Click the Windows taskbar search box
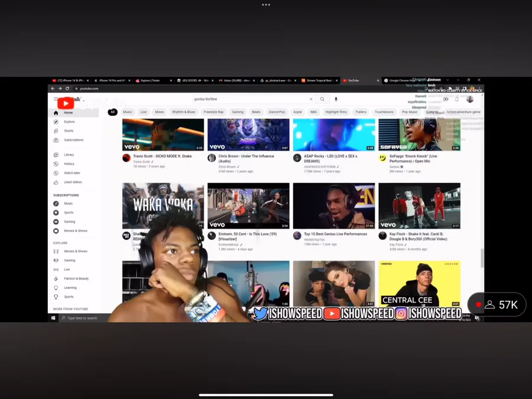Viewport: 532px width, 399px height. tap(83, 318)
